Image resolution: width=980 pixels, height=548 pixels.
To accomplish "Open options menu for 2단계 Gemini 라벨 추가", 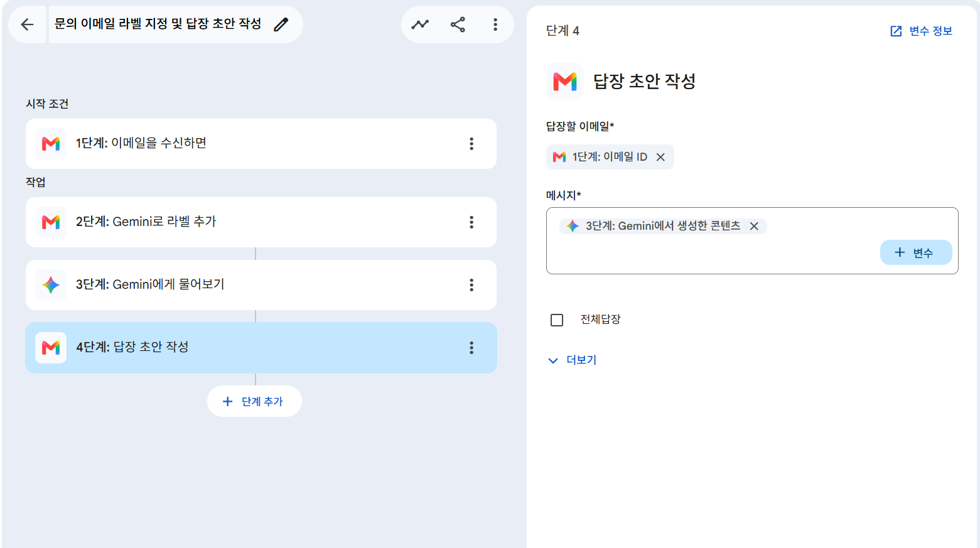I will pyautogui.click(x=471, y=222).
